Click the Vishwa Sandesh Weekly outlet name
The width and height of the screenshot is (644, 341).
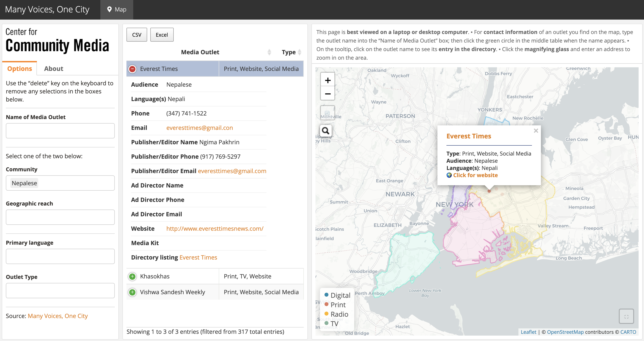[173, 292]
